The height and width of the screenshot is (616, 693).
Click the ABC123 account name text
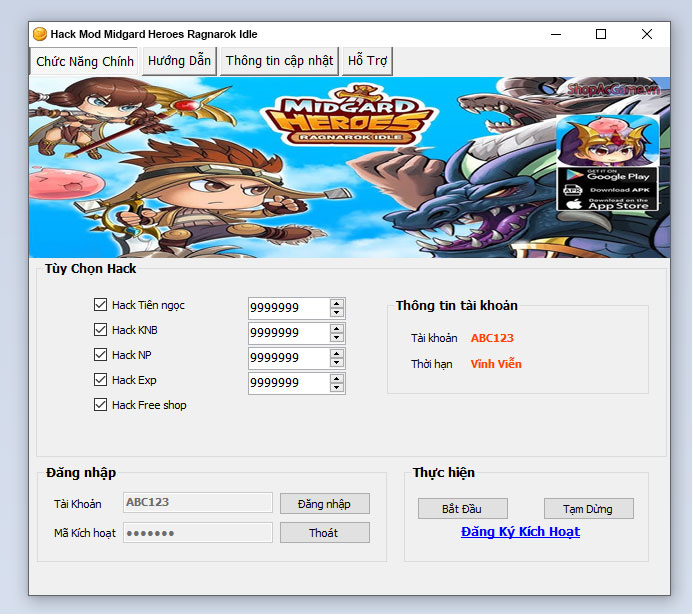(x=492, y=338)
